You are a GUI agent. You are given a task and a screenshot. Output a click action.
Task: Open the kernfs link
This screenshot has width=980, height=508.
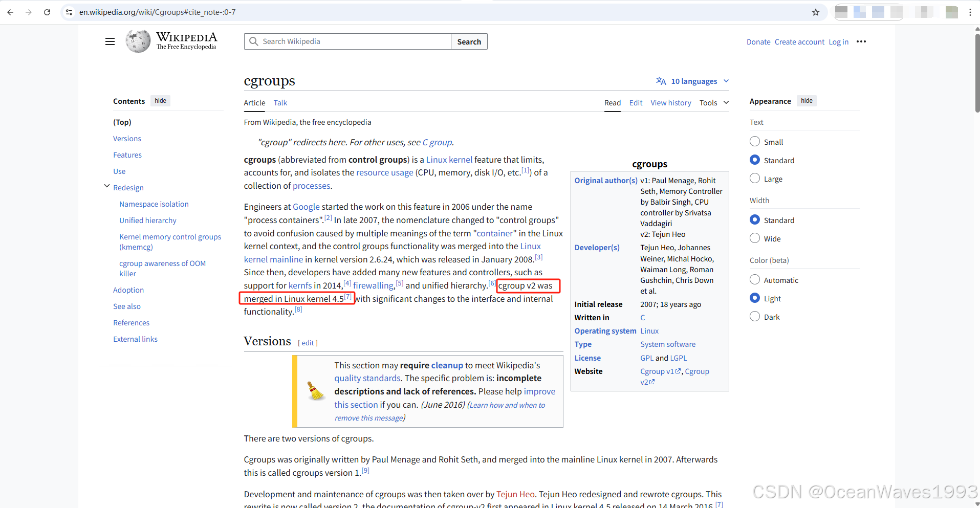coord(300,285)
